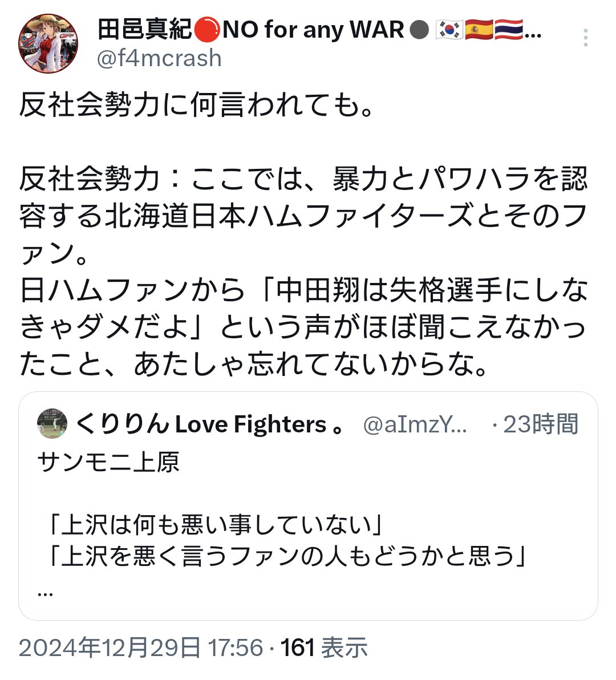Open the quoted tweet's small avatar

click(52, 424)
